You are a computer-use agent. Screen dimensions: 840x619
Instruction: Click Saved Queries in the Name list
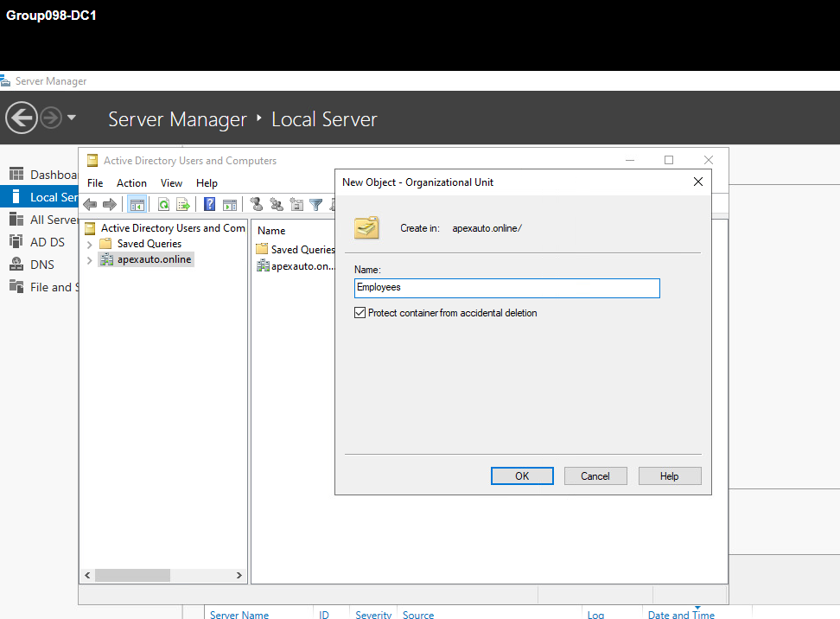(x=296, y=249)
